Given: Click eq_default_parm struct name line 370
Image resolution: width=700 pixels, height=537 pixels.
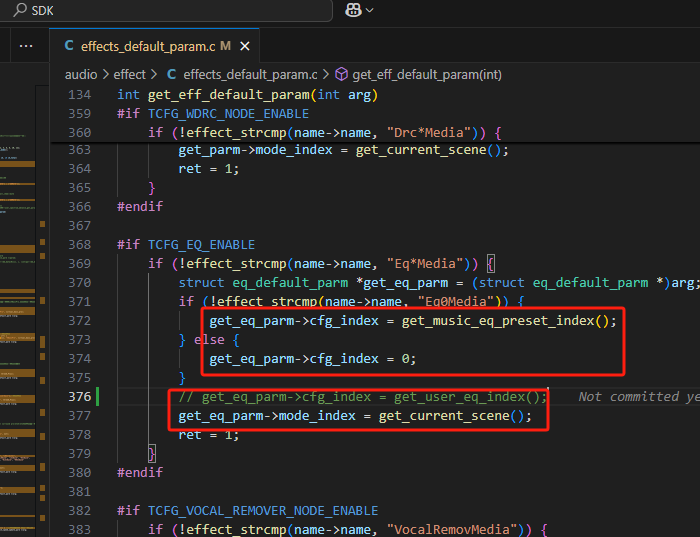Looking at the screenshot, I should tap(290, 283).
